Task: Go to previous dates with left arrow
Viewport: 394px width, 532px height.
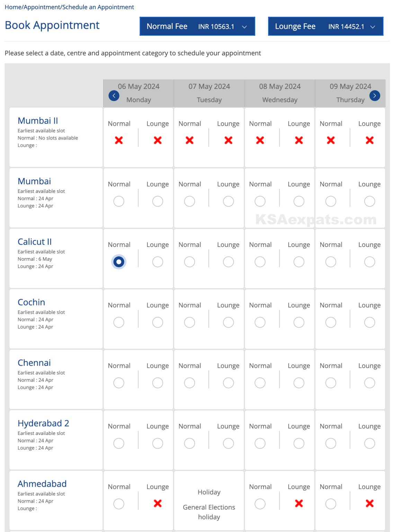Action: tap(114, 96)
